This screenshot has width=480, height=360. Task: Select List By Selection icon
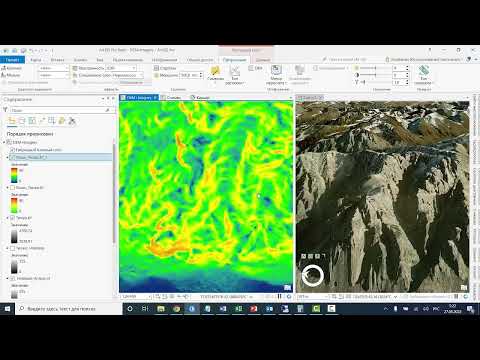(x=32, y=121)
